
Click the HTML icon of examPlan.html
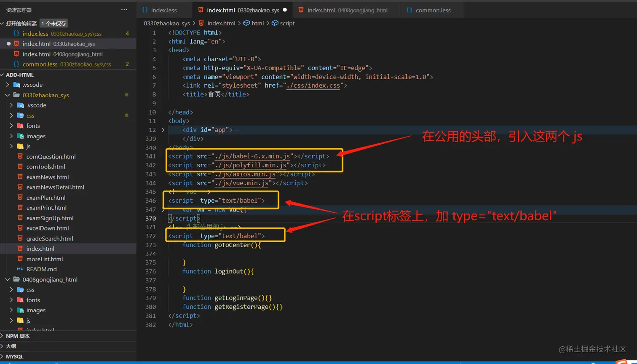pos(20,197)
